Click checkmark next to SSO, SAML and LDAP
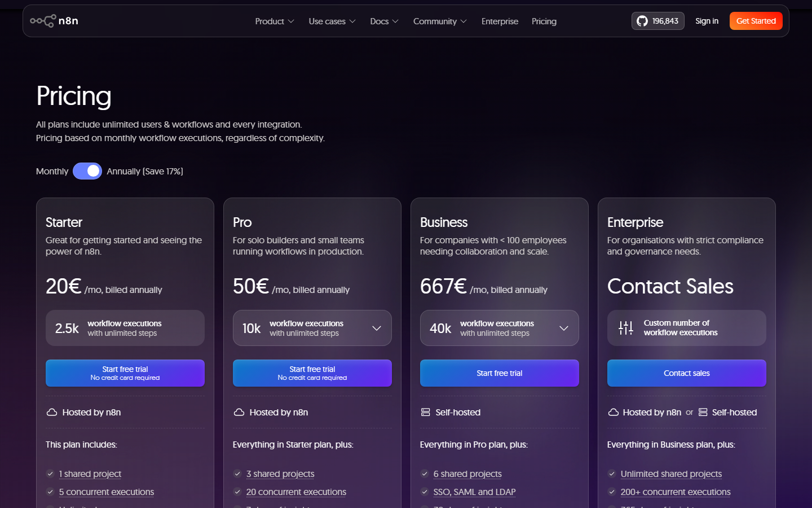Image resolution: width=812 pixels, height=508 pixels. pos(425,492)
